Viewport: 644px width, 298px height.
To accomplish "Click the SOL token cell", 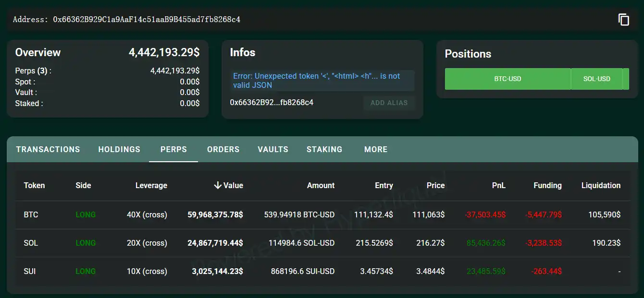I will pyautogui.click(x=31, y=243).
